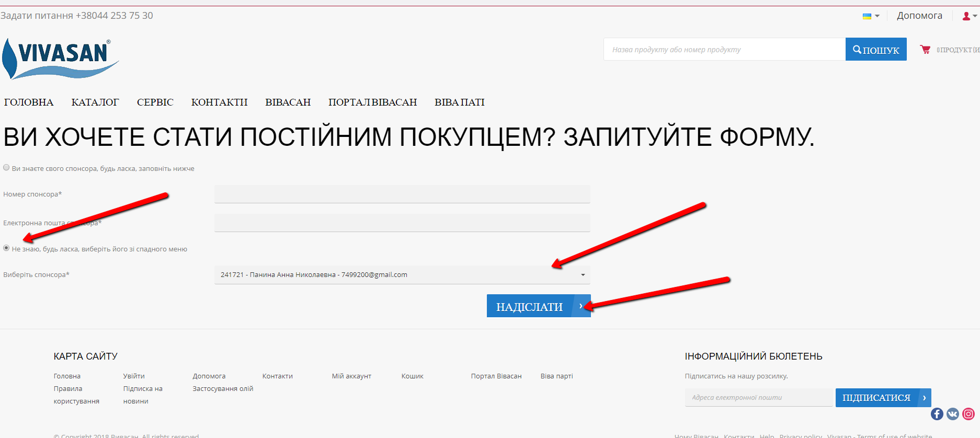The height and width of the screenshot is (438, 980).
Task: Submit form with НАДІСЛАТИ button
Action: 539,306
